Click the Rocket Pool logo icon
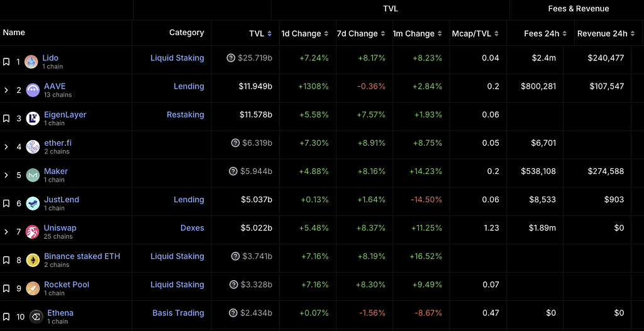Screen dimensions: 644x331 (33, 288)
